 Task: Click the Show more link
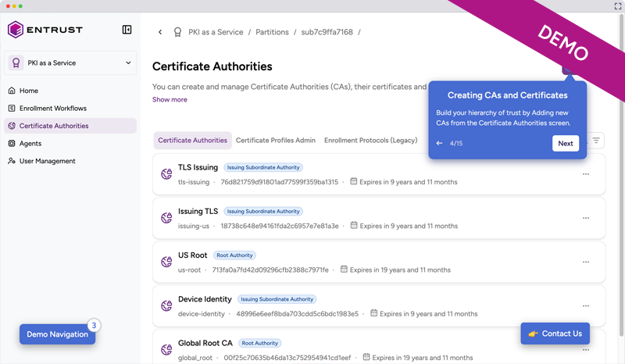click(x=170, y=99)
